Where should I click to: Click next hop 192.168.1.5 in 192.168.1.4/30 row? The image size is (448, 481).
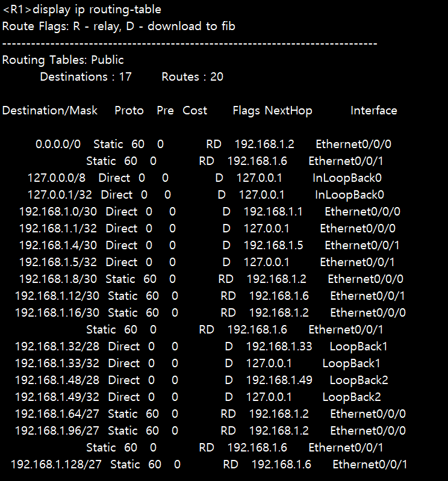[273, 246]
